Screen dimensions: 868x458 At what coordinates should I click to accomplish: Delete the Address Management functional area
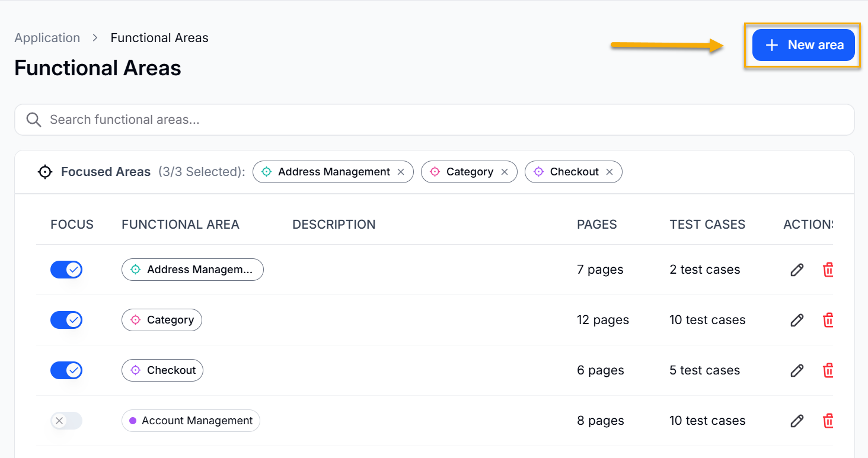tap(828, 270)
